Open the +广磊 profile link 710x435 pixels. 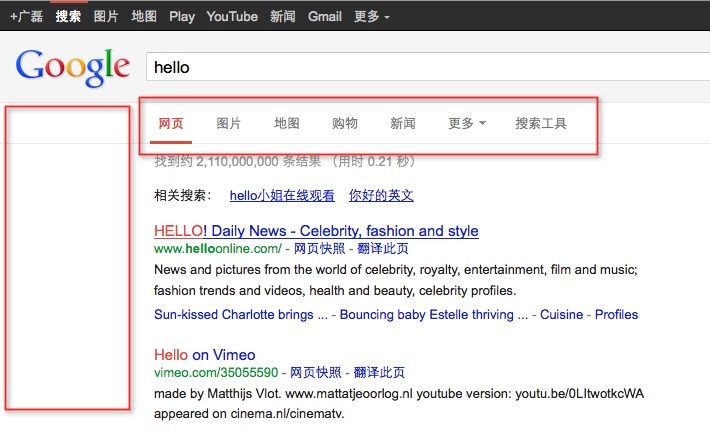coord(27,16)
